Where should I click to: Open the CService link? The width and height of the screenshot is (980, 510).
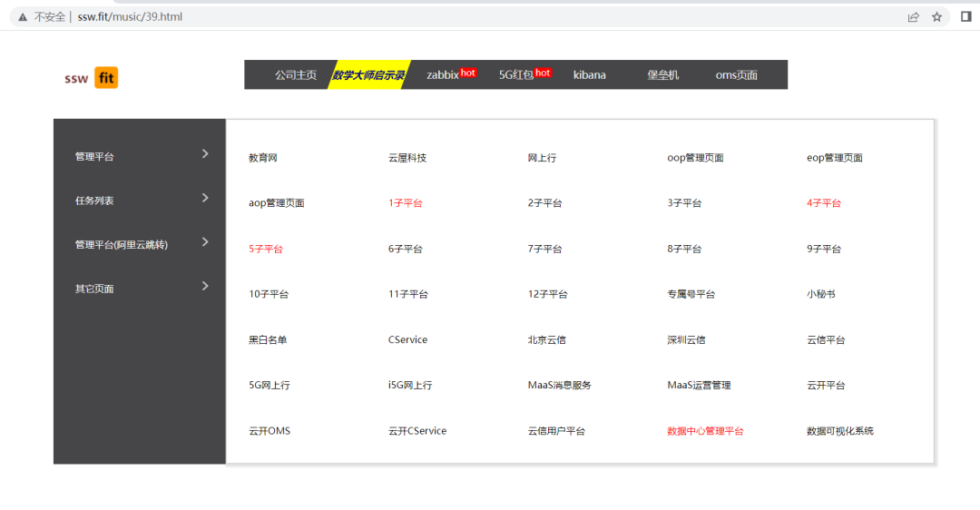[x=407, y=340]
